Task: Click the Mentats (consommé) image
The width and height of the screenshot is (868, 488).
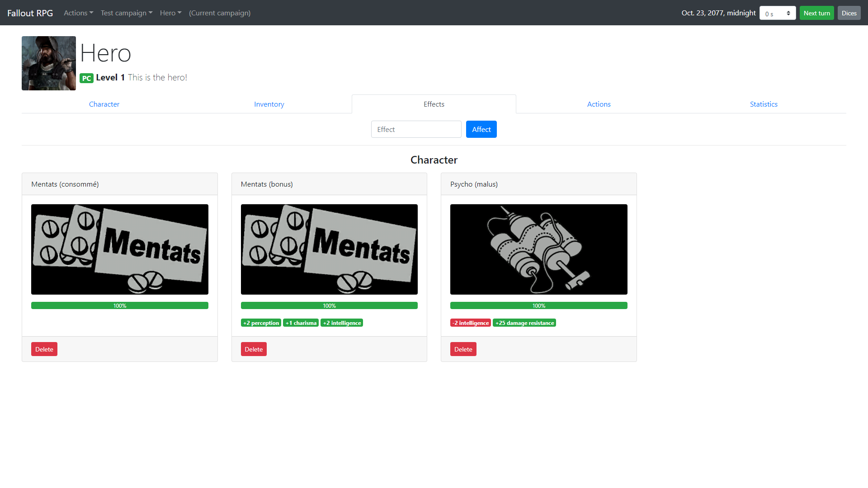Action: click(x=120, y=249)
